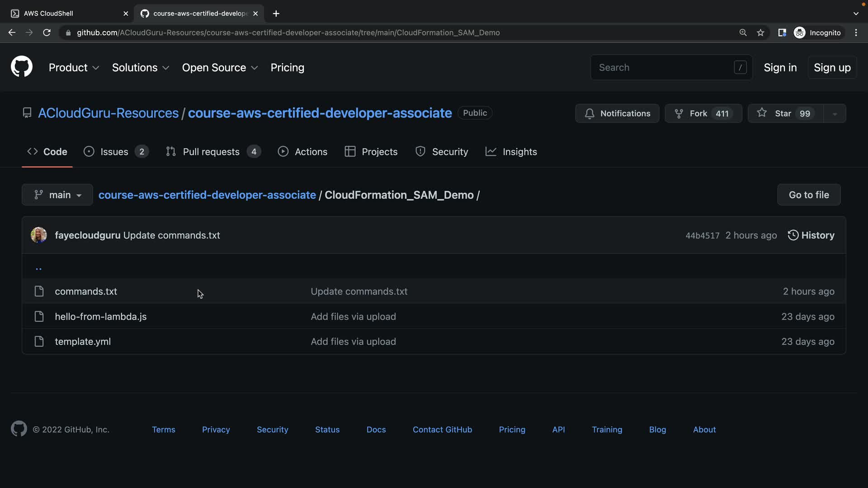This screenshot has height=488, width=868.
Task: Expand the Star lists dropdown arrow
Action: pos(835,113)
